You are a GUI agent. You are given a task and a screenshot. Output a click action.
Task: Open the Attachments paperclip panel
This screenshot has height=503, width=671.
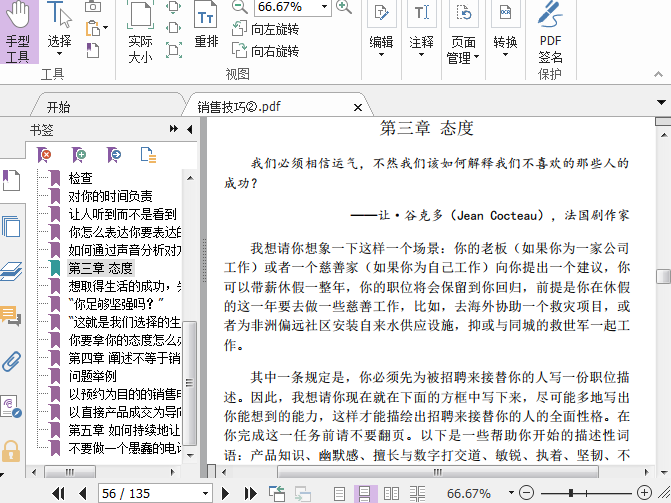click(x=11, y=362)
